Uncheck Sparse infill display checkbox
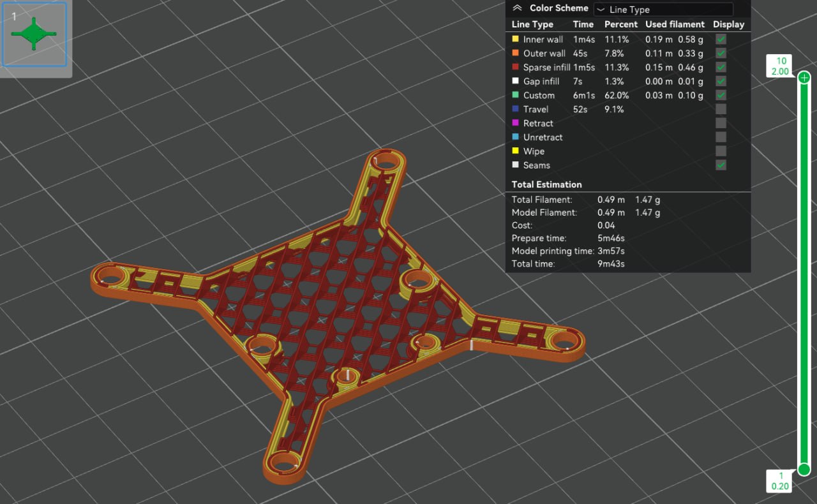817x504 pixels. 721,67
